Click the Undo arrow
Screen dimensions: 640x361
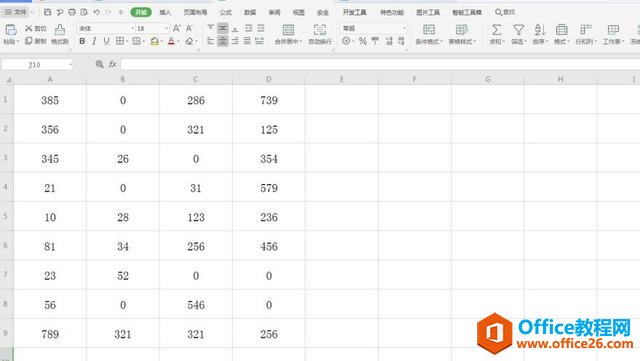[x=96, y=12]
